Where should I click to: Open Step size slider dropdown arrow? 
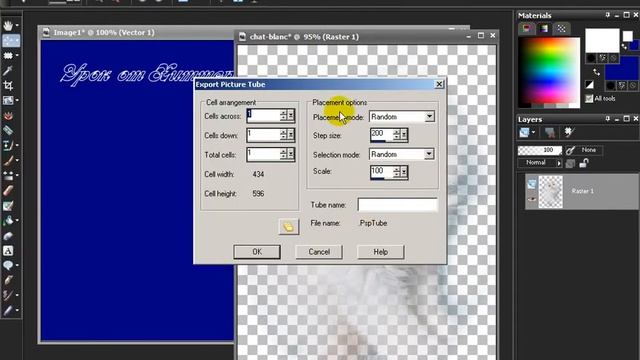[404, 135]
